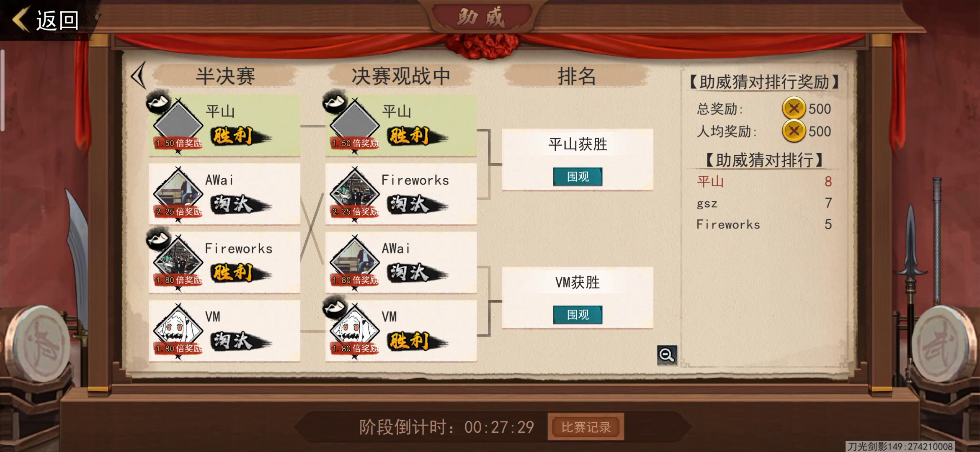Click the magnifier zoom icon
Viewport: 980px width, 452px height.
point(667,355)
